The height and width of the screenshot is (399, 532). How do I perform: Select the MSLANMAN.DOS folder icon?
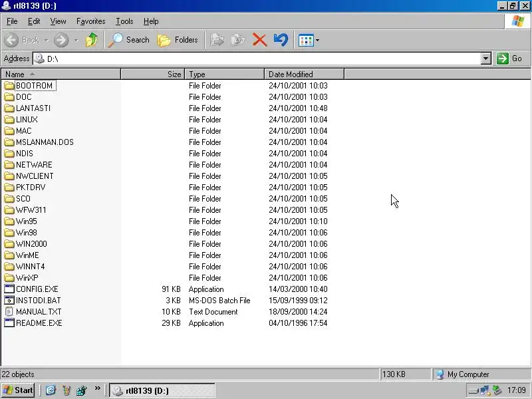9,142
